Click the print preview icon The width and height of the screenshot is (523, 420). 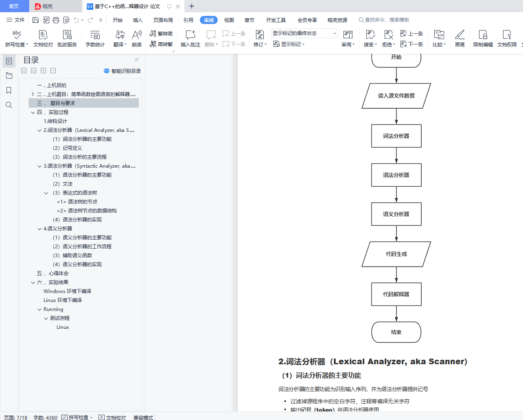[66, 20]
